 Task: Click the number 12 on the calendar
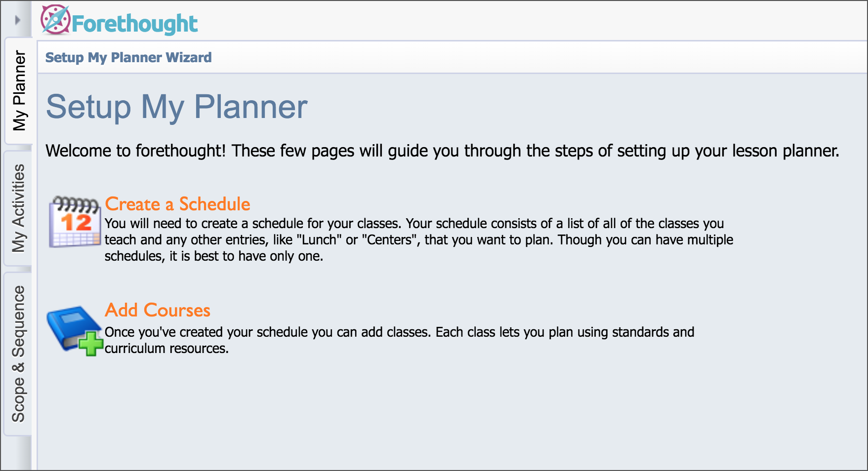[x=76, y=223]
